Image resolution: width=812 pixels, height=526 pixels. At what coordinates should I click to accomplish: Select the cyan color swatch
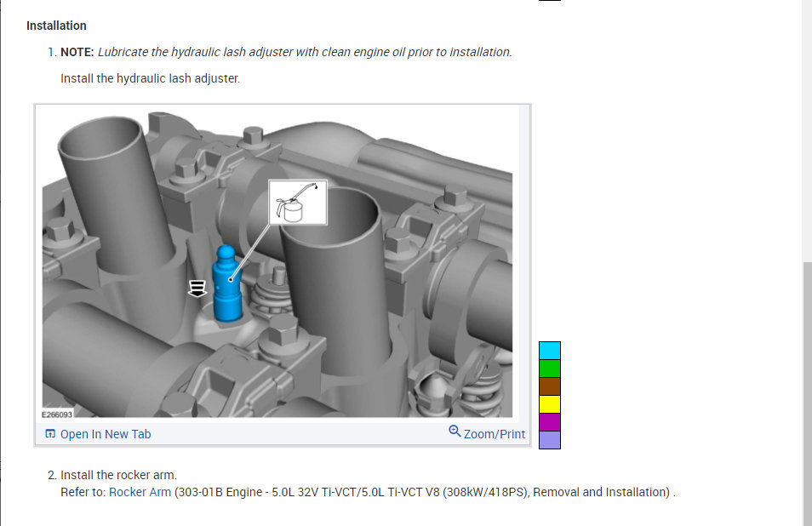pos(550,351)
